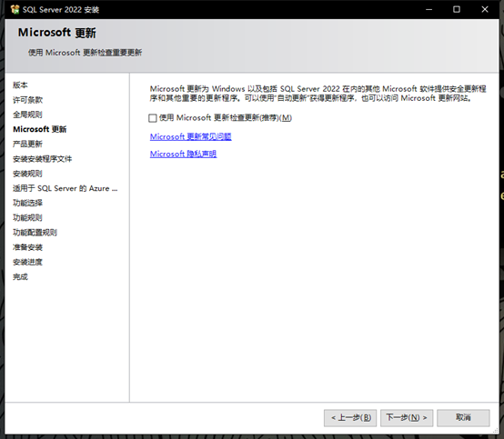Viewport: 504px width, 439px height.
Task: Select 准备安装 step in sidebar
Action: click(27, 247)
